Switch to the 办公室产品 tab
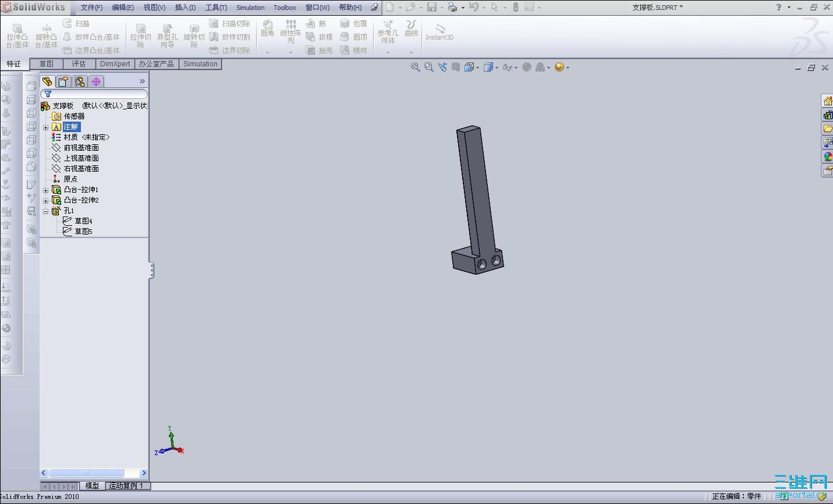Viewport: 833px width, 504px height. [x=157, y=64]
